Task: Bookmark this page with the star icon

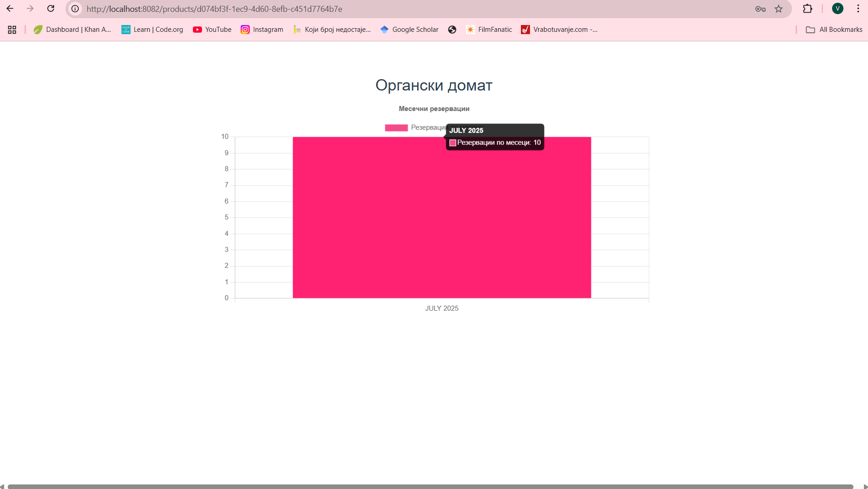Action: point(779,9)
